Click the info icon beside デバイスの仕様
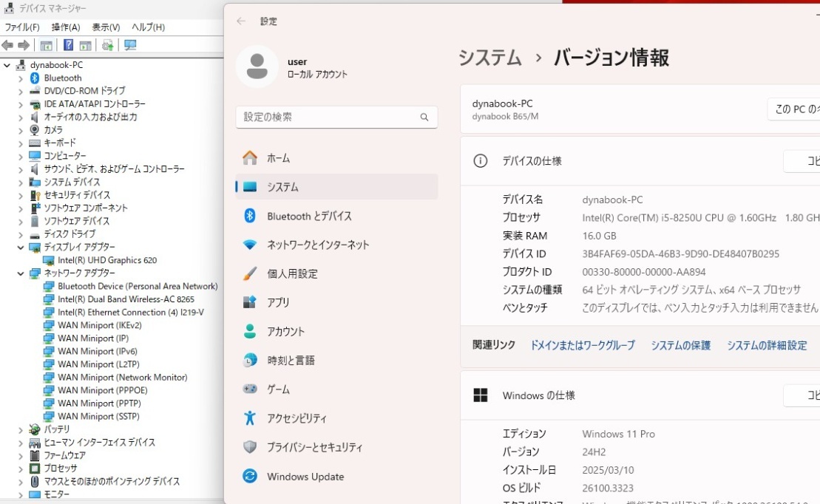The width and height of the screenshot is (820, 504). click(480, 161)
